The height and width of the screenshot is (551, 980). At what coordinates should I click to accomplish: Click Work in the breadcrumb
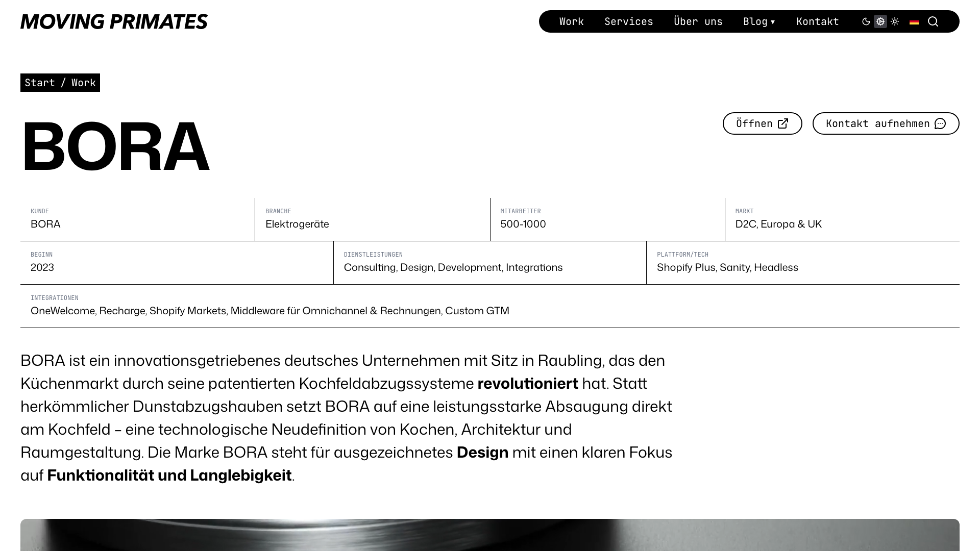click(84, 83)
